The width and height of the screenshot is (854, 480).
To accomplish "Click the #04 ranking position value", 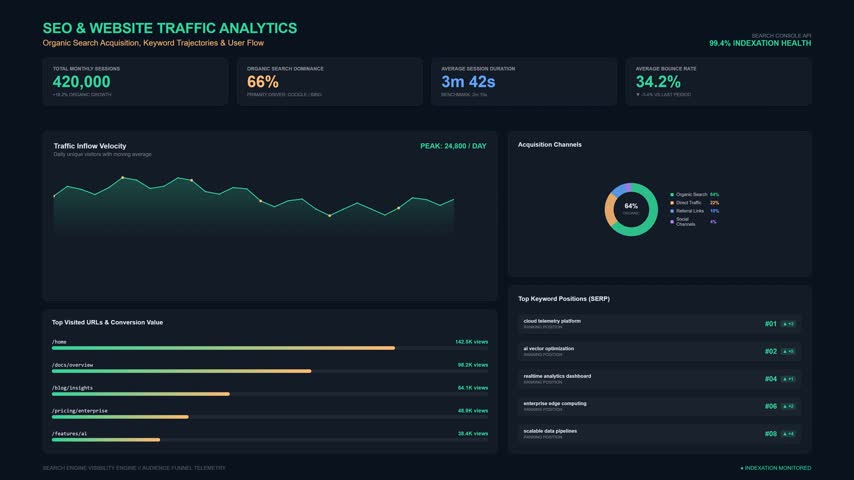I will (x=771, y=379).
